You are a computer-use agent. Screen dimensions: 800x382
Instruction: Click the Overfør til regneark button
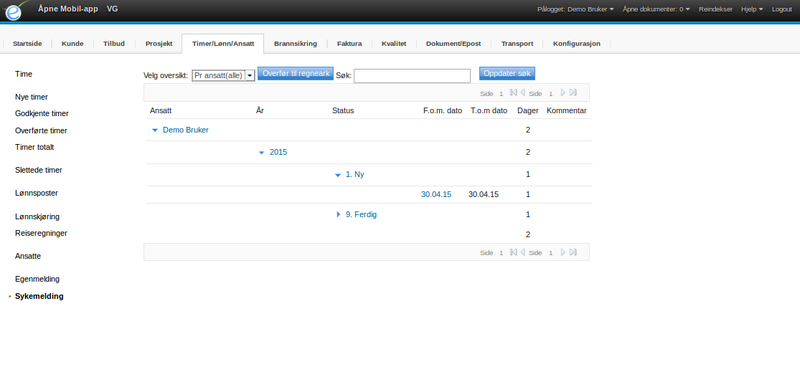295,73
